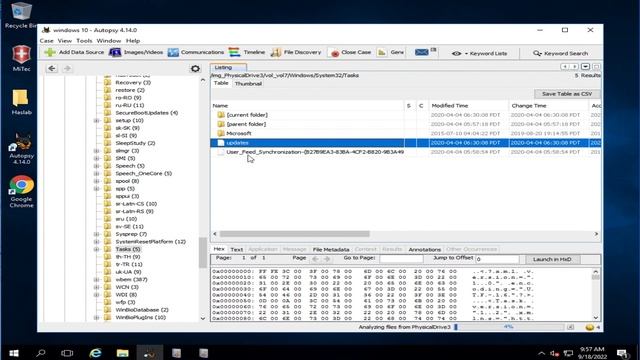Select the SecureBootUpdates (4) folder in tree

147,113
